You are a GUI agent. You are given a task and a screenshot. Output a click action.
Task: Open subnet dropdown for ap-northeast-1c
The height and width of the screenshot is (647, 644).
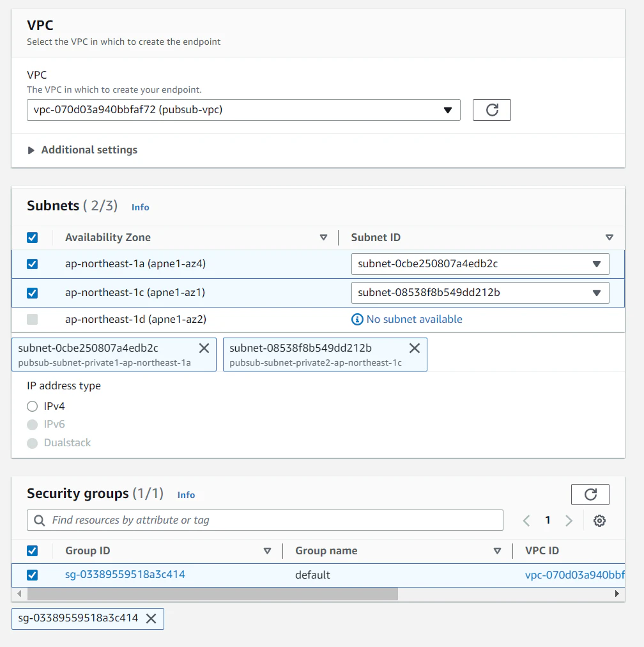(480, 293)
